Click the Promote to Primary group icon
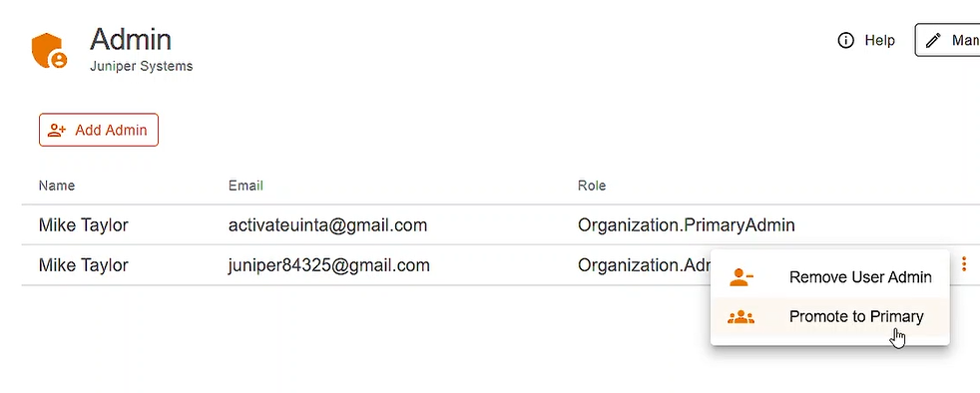Image resolution: width=980 pixels, height=393 pixels. pyautogui.click(x=740, y=317)
